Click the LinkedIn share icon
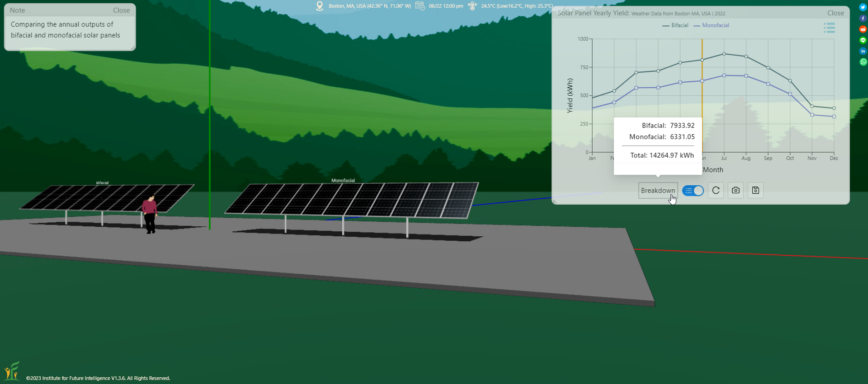868x384 pixels. pos(863,51)
